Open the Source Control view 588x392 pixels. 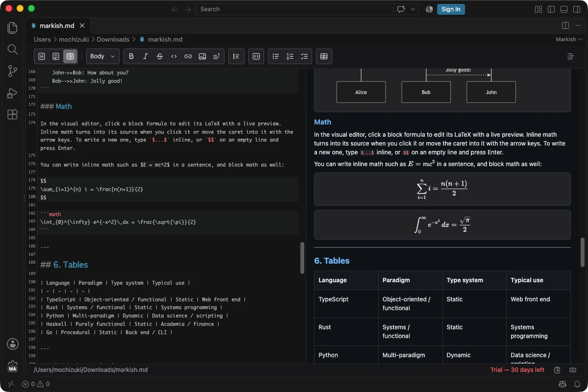click(13, 71)
